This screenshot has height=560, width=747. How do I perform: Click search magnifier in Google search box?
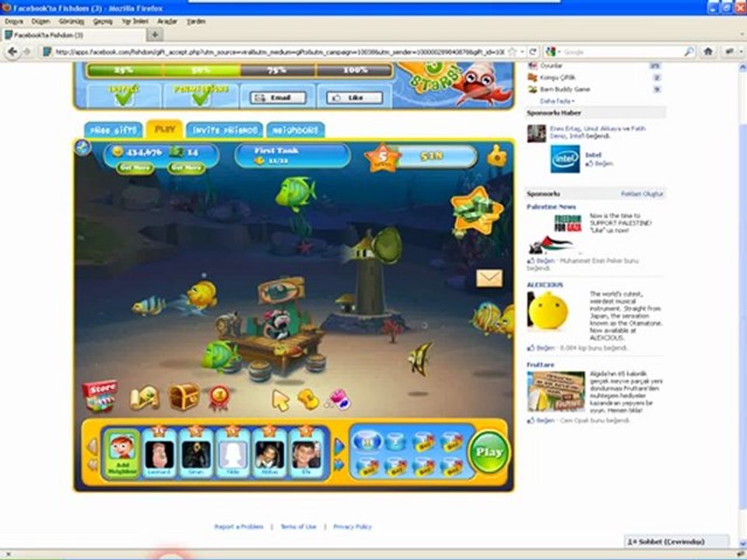pos(689,51)
